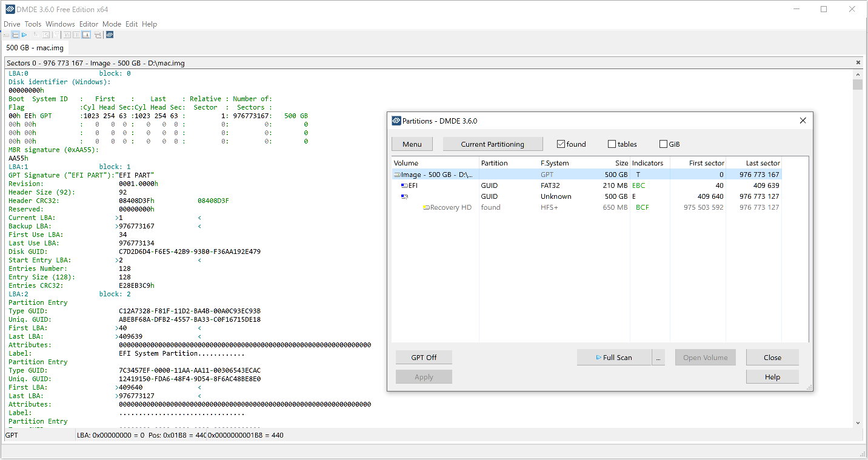Click the Select Drive toolbar icon

(6, 35)
